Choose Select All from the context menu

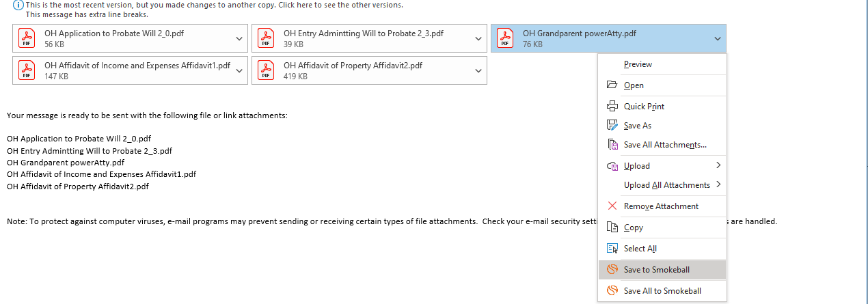[x=640, y=249]
